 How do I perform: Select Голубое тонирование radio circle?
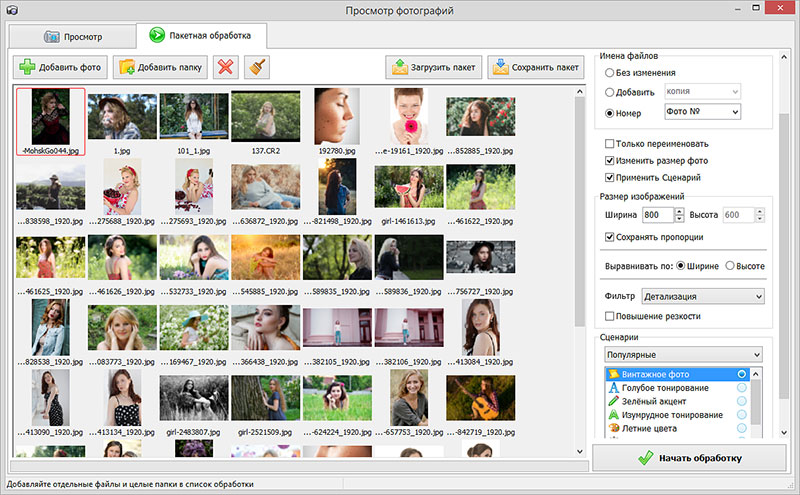point(742,388)
